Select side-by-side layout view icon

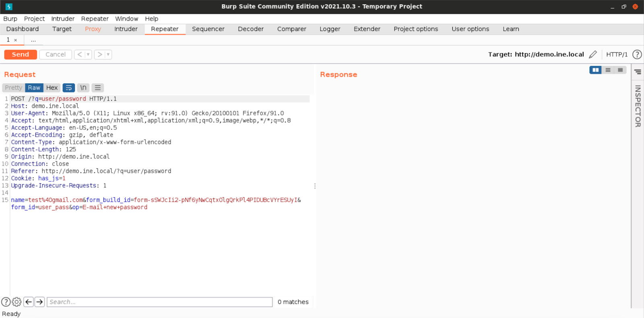tap(595, 70)
